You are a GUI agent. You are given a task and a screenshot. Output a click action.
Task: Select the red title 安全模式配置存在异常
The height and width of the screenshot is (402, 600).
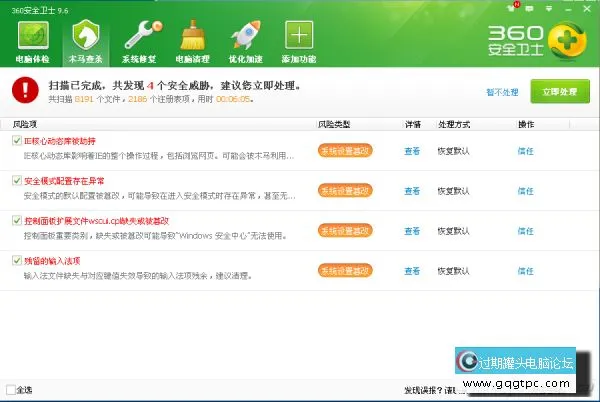click(x=64, y=181)
